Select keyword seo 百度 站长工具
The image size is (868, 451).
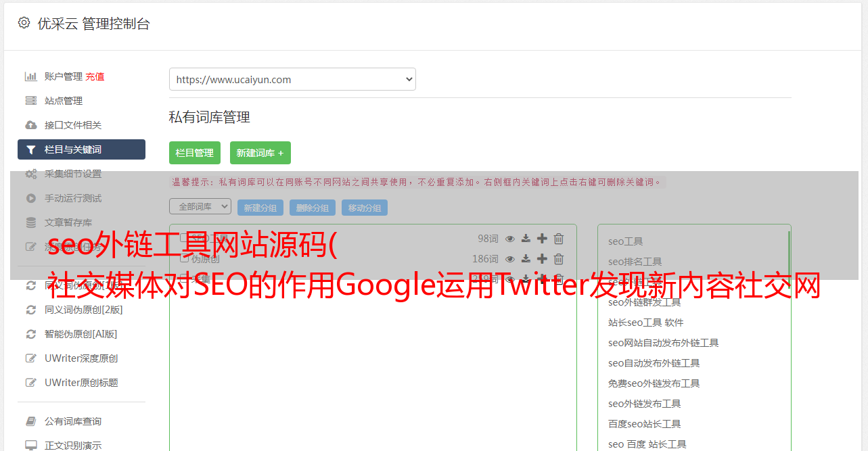click(647, 444)
